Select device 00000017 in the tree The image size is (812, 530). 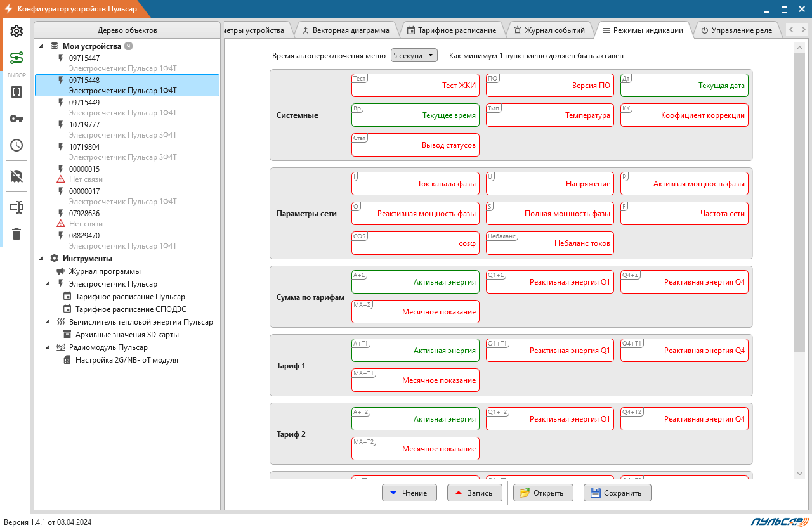127,197
